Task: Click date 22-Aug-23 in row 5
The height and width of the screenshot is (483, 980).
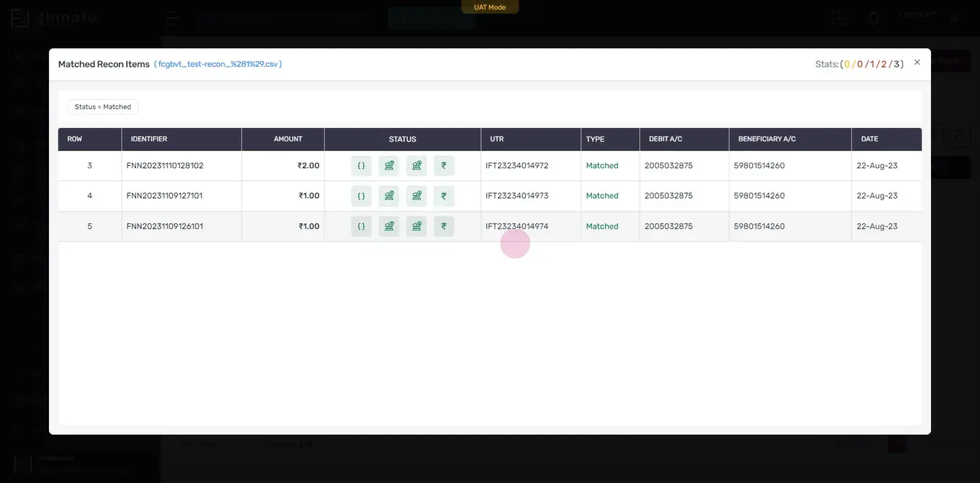Action: pos(877,227)
